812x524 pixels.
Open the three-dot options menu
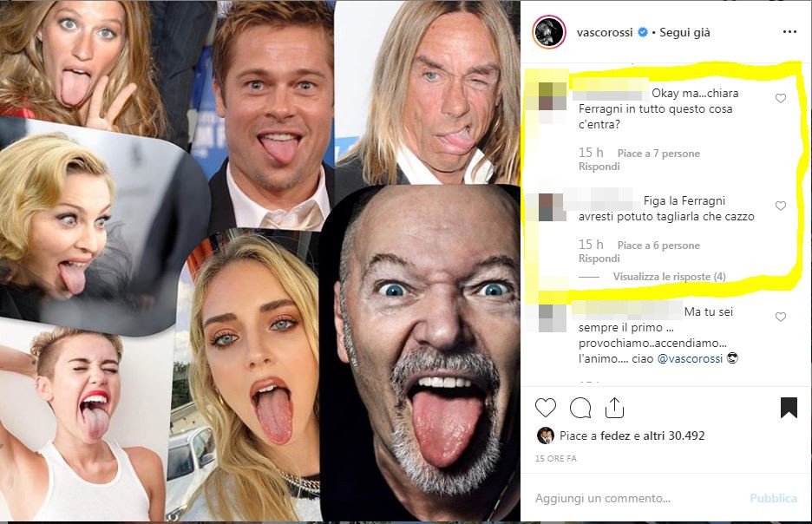point(789,32)
